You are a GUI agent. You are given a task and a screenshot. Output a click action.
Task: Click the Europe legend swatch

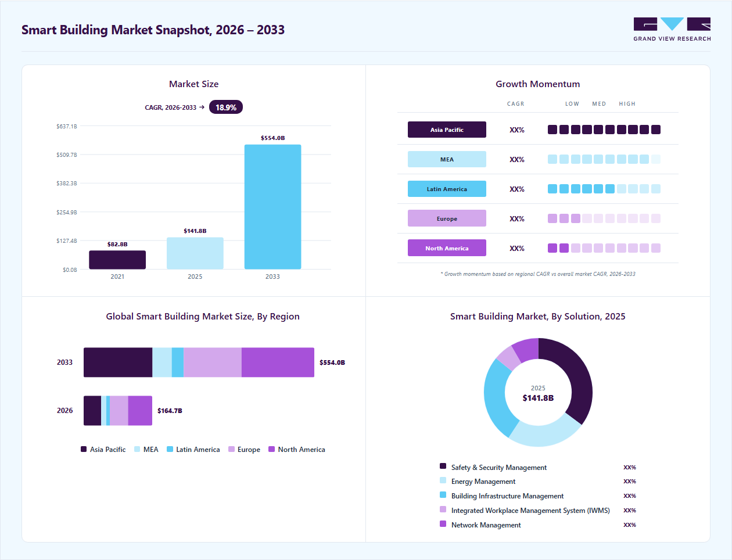click(231, 449)
